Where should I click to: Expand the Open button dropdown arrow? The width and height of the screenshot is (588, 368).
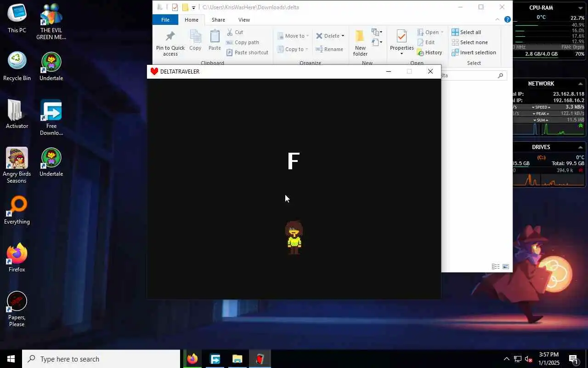442,32
